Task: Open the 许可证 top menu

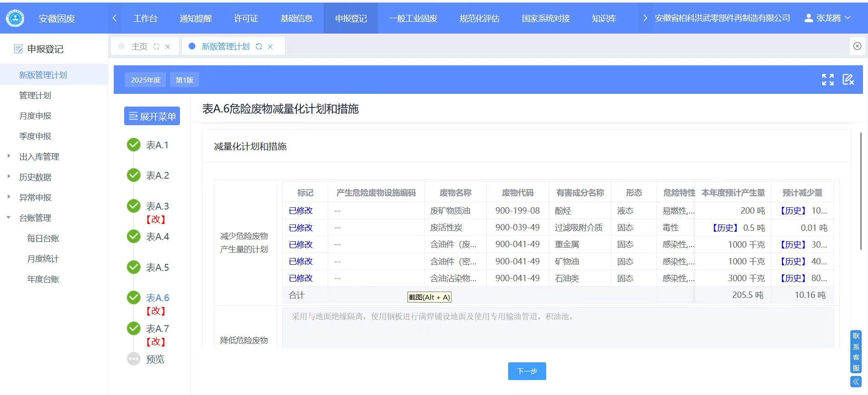Action: [x=246, y=19]
